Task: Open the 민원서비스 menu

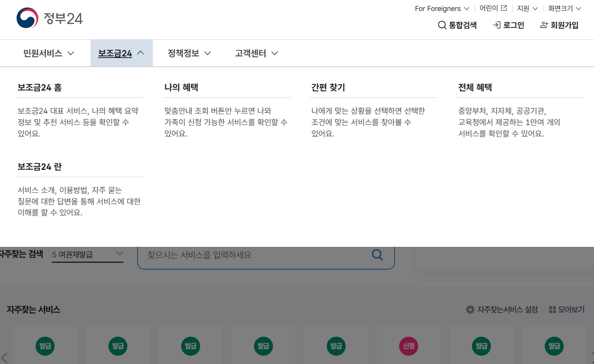Action: (49, 53)
